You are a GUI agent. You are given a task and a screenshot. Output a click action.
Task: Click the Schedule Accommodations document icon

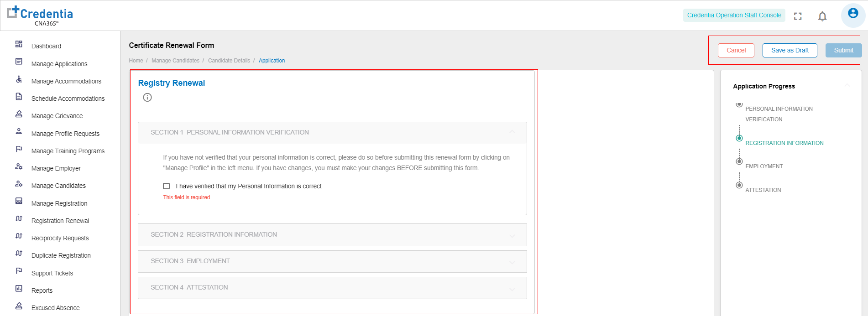(x=19, y=97)
